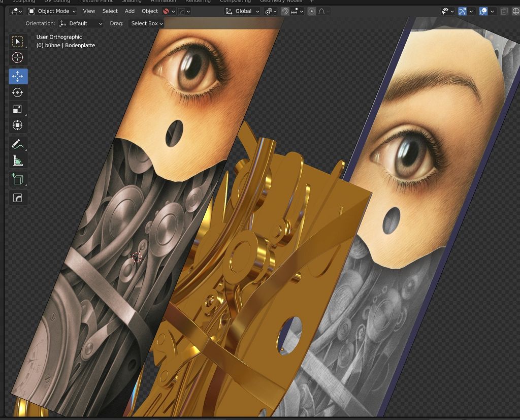Image resolution: width=520 pixels, height=420 pixels.
Task: Open the Object menu
Action: point(150,11)
